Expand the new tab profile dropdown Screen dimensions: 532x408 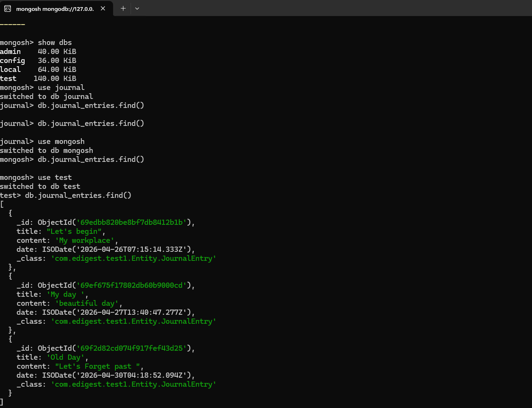coord(137,9)
